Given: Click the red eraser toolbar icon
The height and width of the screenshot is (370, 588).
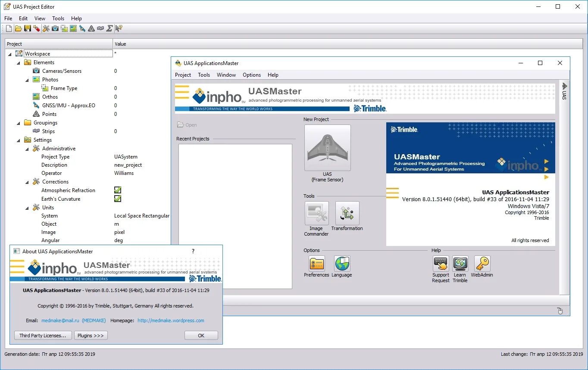Looking at the screenshot, I should point(37,28).
